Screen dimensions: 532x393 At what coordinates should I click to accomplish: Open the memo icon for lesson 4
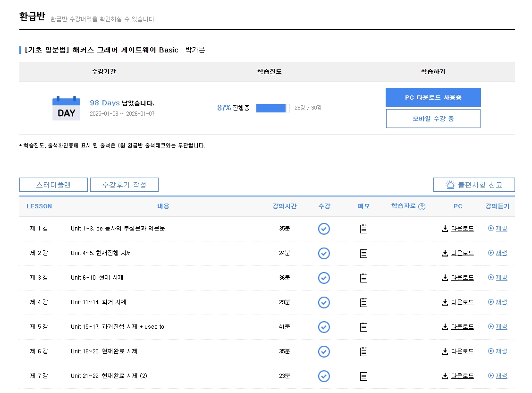pyautogui.click(x=363, y=302)
